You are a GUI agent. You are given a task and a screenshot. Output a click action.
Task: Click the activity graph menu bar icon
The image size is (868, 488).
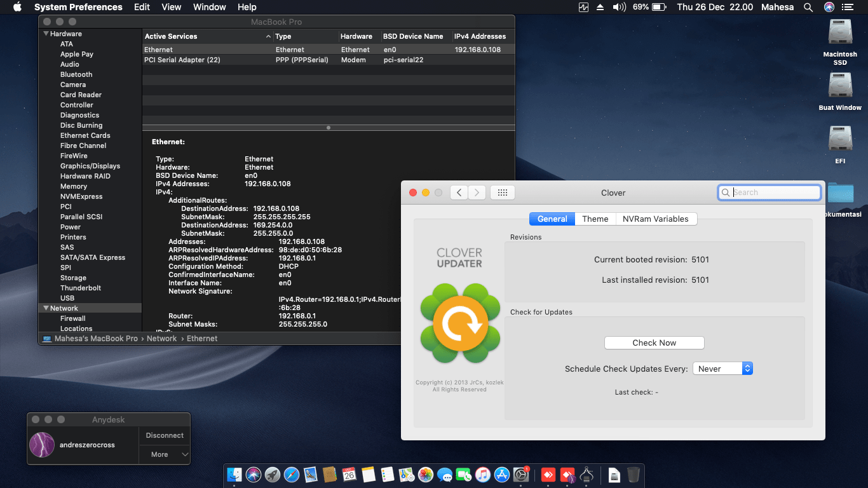[x=584, y=7]
